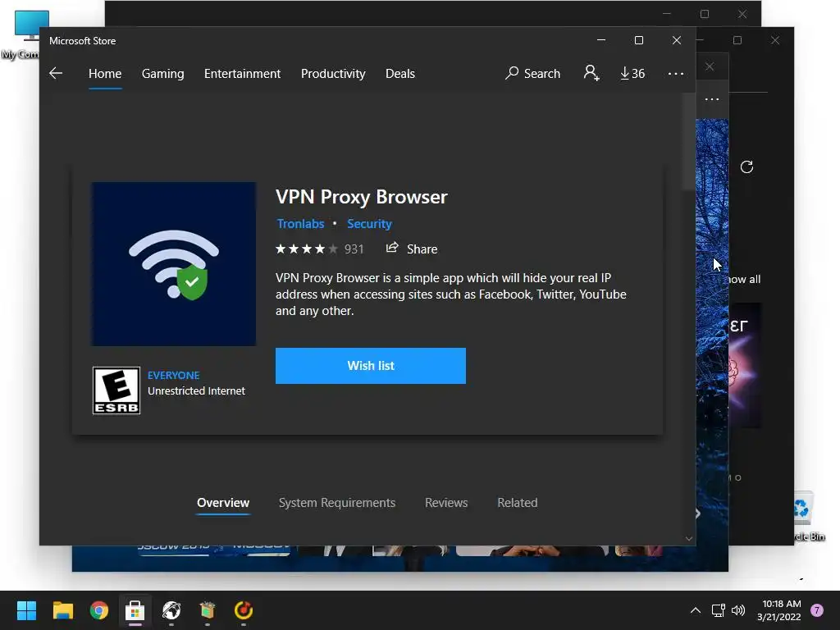This screenshot has width=840, height=630.
Task: Launch Google Chrome from taskbar
Action: click(99, 610)
